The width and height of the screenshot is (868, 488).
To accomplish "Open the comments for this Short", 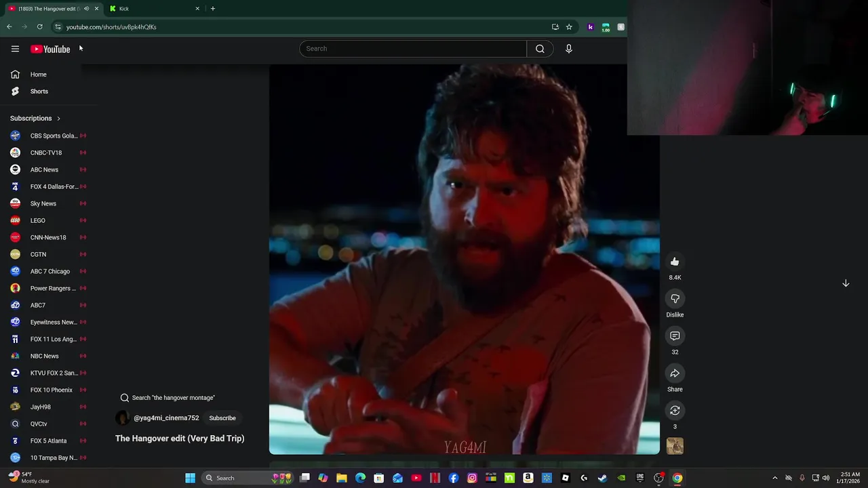I will pos(675,336).
